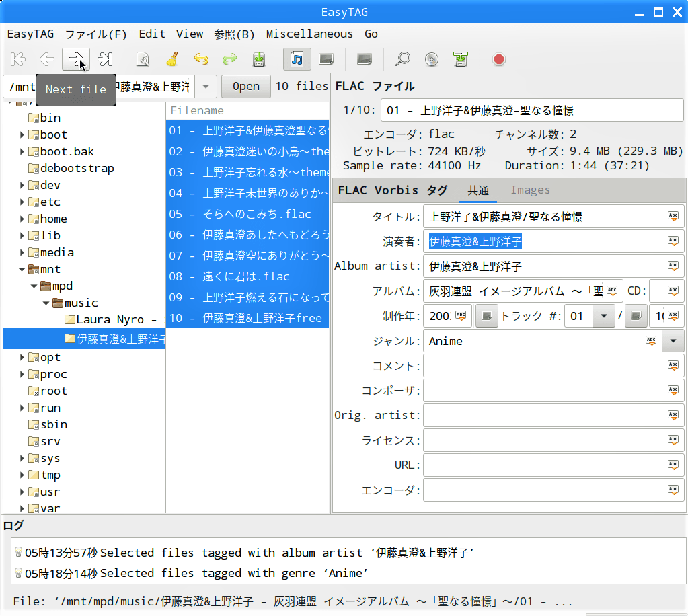The image size is (688, 616).
Task: Select the Laura Nyro folder
Action: point(115,320)
